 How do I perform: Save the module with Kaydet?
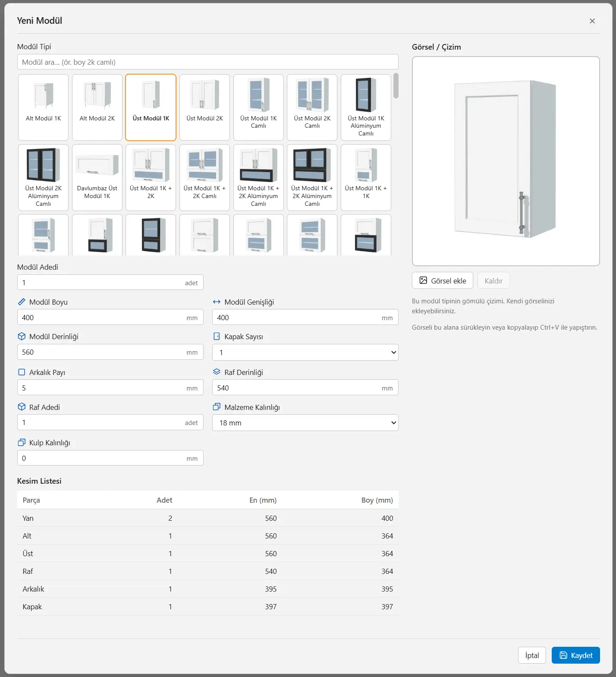(x=576, y=655)
